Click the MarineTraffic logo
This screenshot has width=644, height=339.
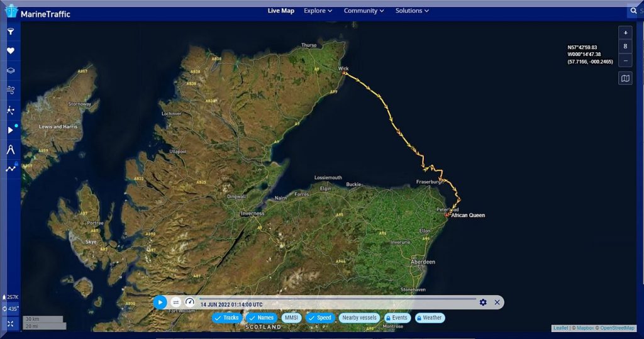pos(38,14)
